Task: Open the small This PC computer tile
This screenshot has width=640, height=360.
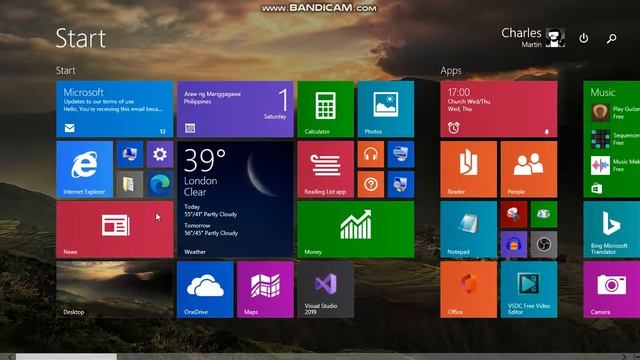Action: pyautogui.click(x=130, y=154)
